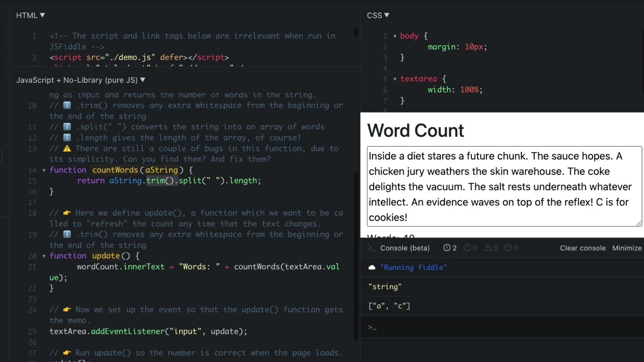Viewport: 644px width, 362px height.
Task: Click 'width: 100%;' in the CSS editor
Action: [x=455, y=89]
